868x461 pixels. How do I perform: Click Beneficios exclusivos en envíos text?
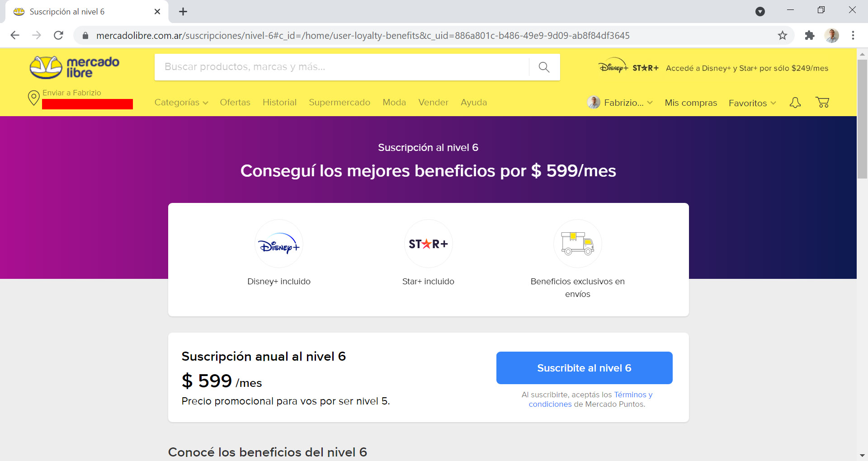pos(577,288)
